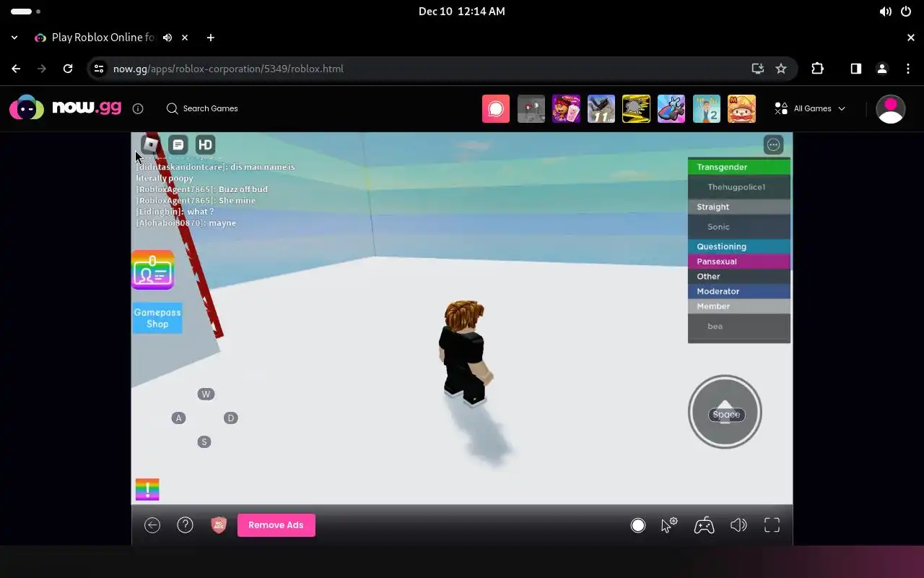Open the yellow-striped game thumbnail
The image size is (924, 578).
point(637,108)
